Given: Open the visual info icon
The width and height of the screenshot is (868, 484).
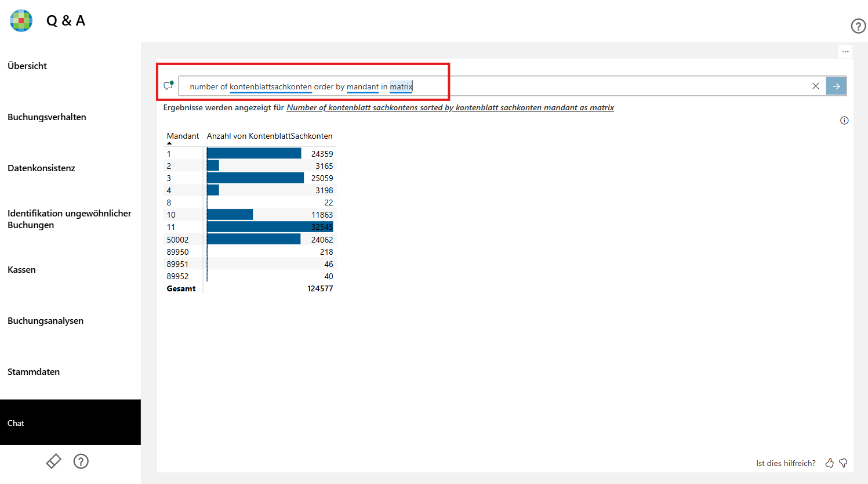Looking at the screenshot, I should [844, 121].
